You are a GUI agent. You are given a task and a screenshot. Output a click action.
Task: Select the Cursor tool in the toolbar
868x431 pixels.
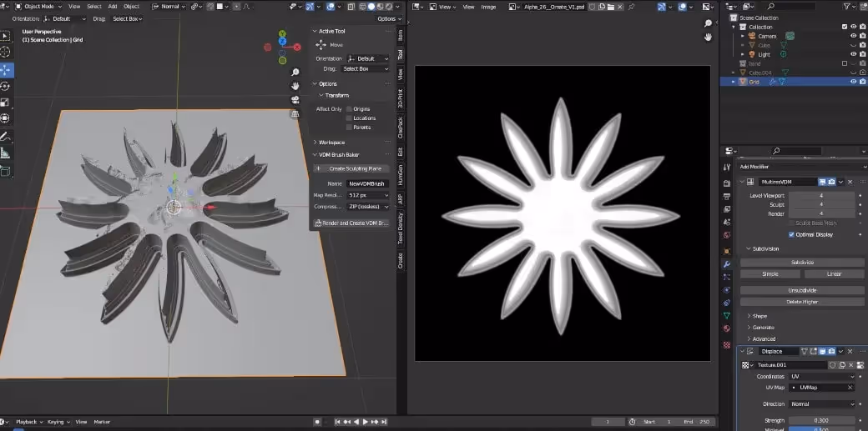6,52
